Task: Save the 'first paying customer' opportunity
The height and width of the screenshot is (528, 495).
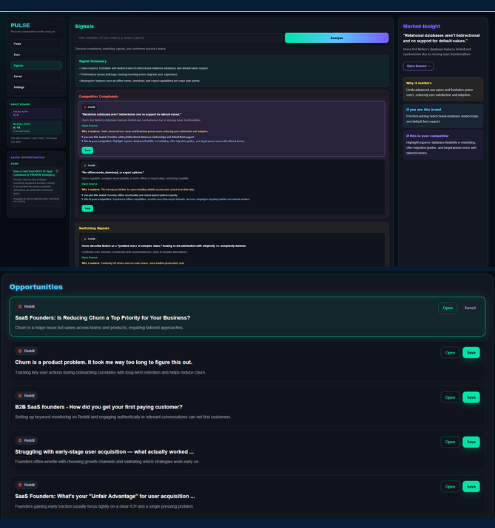Action: [471, 397]
